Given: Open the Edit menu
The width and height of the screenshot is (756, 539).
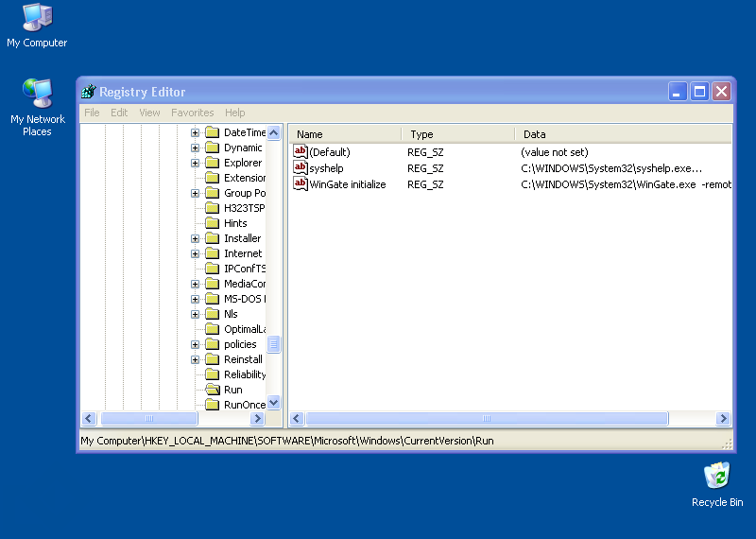Looking at the screenshot, I should pos(119,113).
